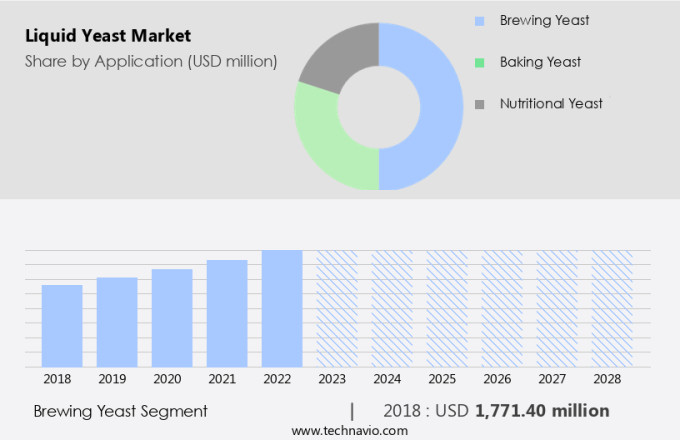
Task: Click the tallest solid bar for 2022
Action: [282, 308]
